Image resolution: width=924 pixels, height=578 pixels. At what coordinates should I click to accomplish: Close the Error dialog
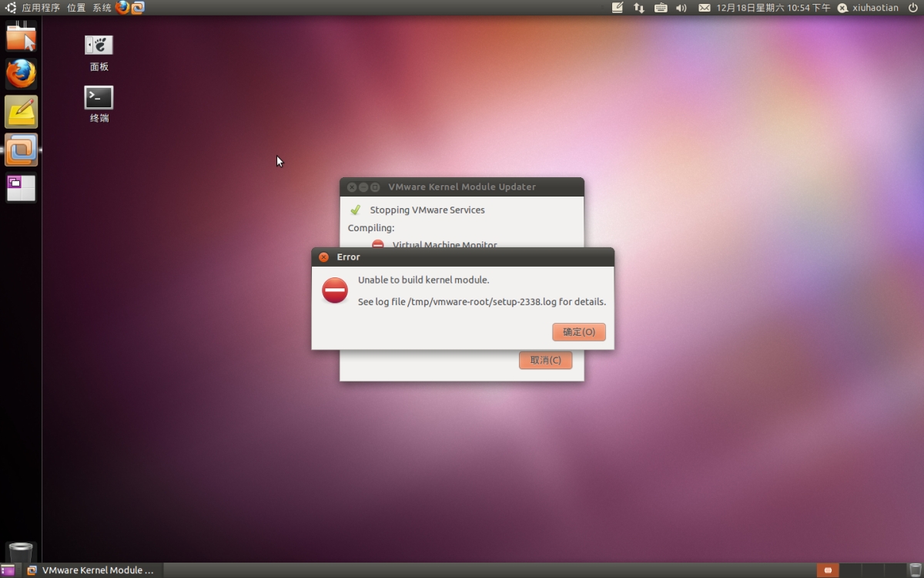point(323,257)
